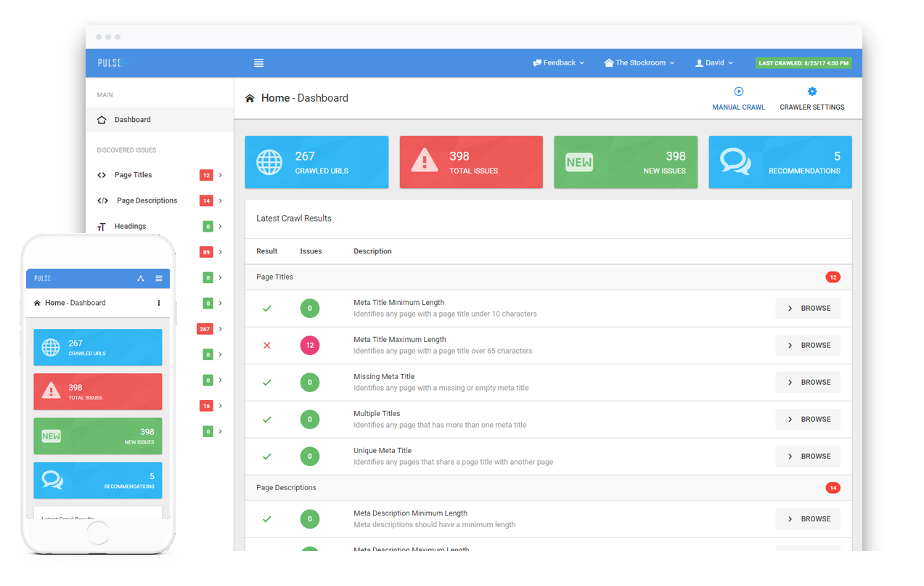This screenshot has height=586, width=924.
Task: Tap the Total Issues card on the phone
Action: tap(98, 391)
